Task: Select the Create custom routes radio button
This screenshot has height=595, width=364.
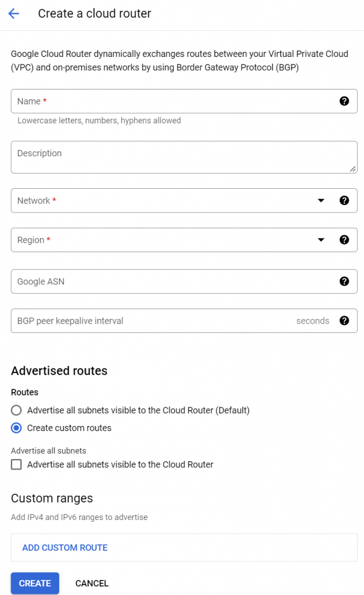Action: coord(16,428)
